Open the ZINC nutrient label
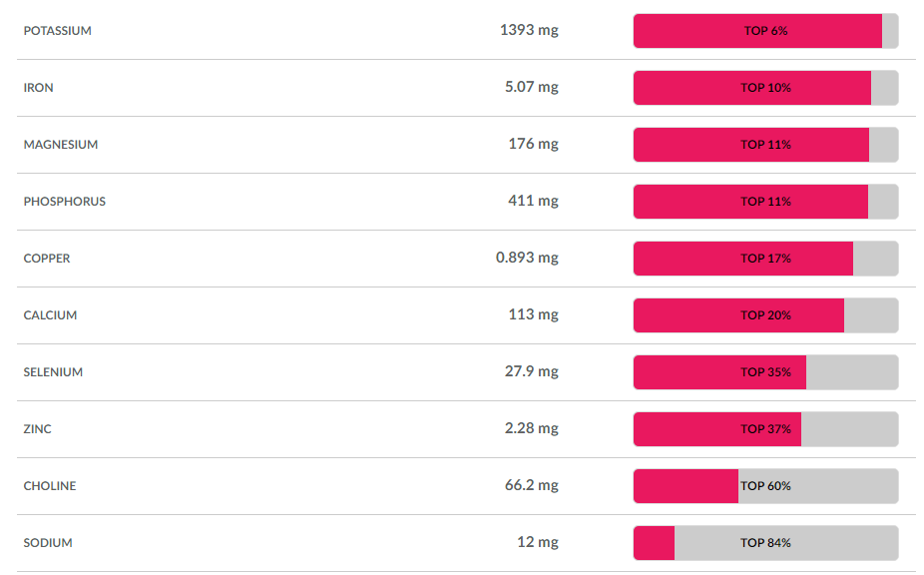This screenshot has width=924, height=575. tap(37, 428)
